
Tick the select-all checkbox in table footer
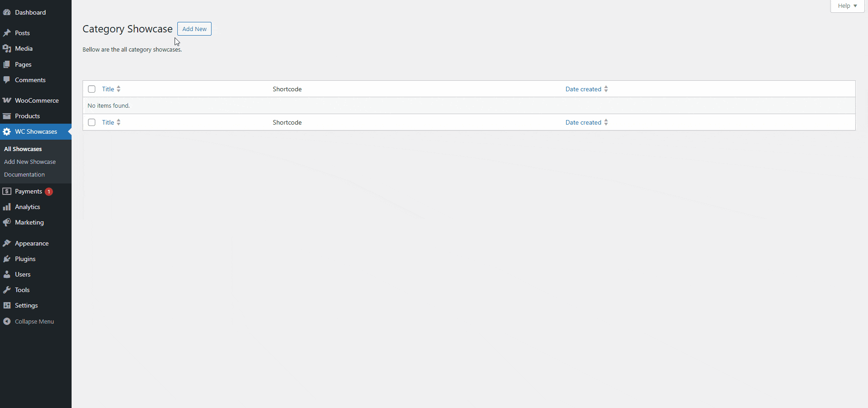click(92, 122)
